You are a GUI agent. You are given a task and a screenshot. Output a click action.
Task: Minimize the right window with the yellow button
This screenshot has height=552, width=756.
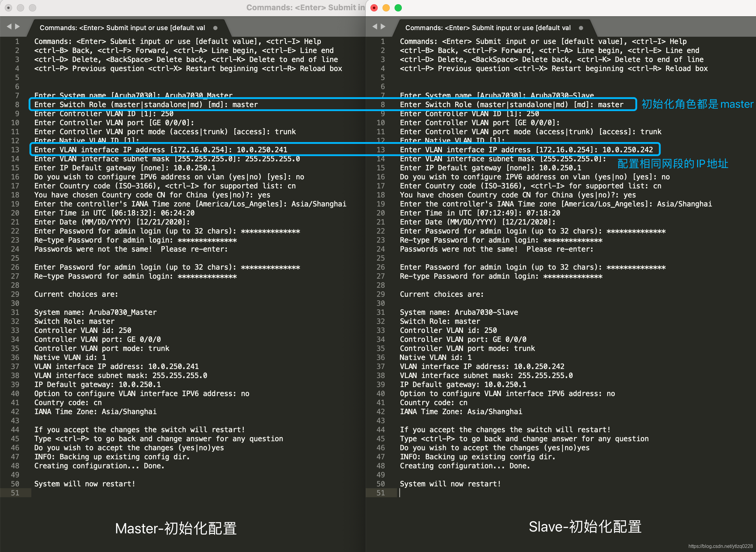tap(386, 8)
